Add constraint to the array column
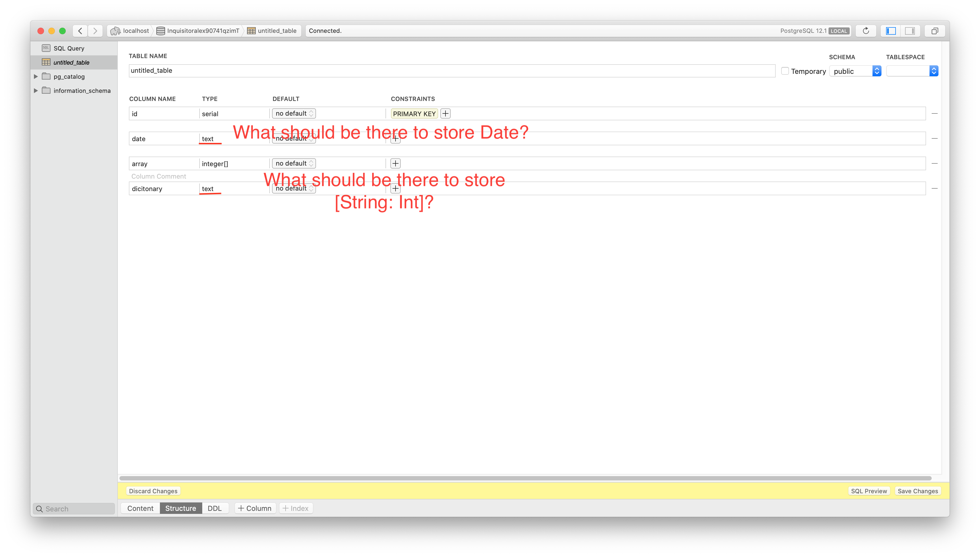 point(395,163)
